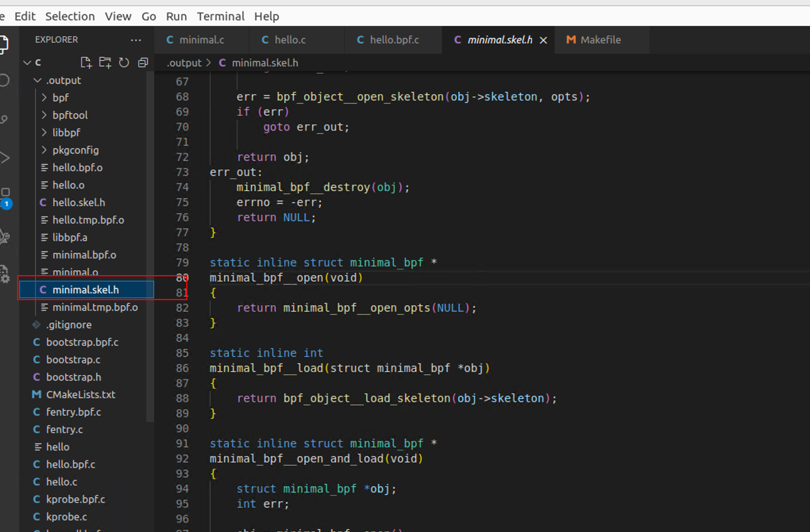Open the Run and Debug view
810x532 pixels.
click(x=5, y=158)
